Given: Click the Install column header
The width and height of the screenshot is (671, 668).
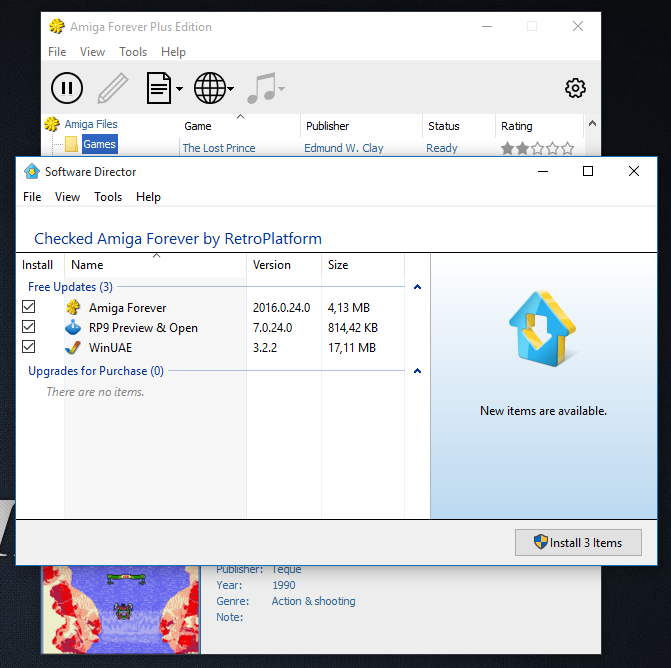Looking at the screenshot, I should pyautogui.click(x=40, y=265).
